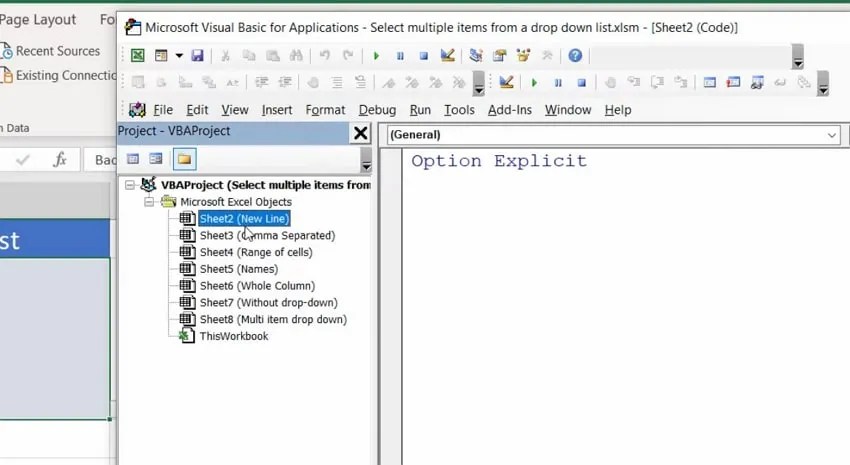850x465 pixels.
Task: Open the Debug menu
Action: pyautogui.click(x=377, y=110)
